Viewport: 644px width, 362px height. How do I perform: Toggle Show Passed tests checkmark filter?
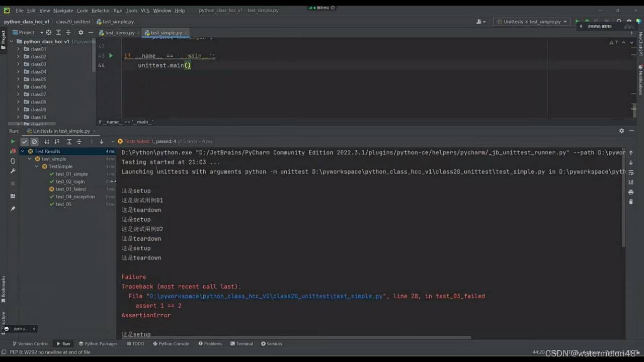(x=24, y=142)
